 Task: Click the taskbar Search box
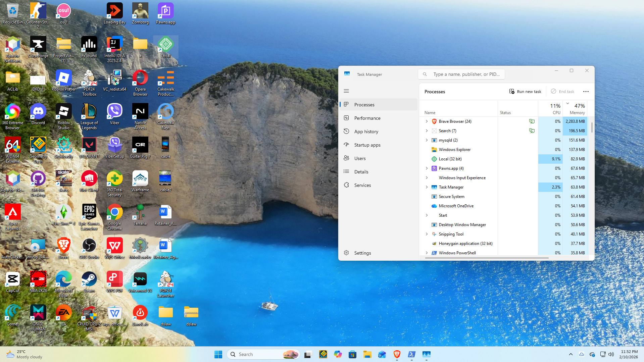click(x=264, y=354)
